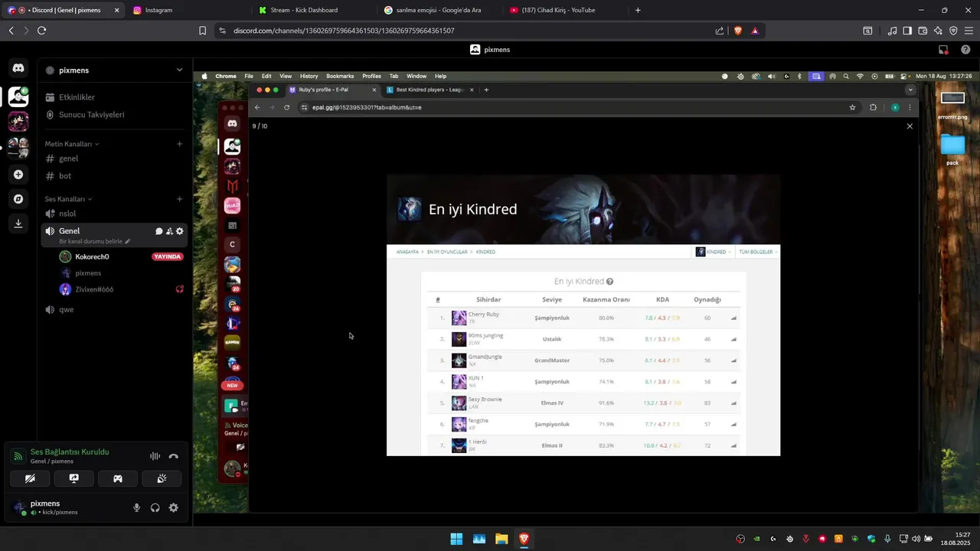Add new voice channel under Ses Kanalları

coord(180,199)
